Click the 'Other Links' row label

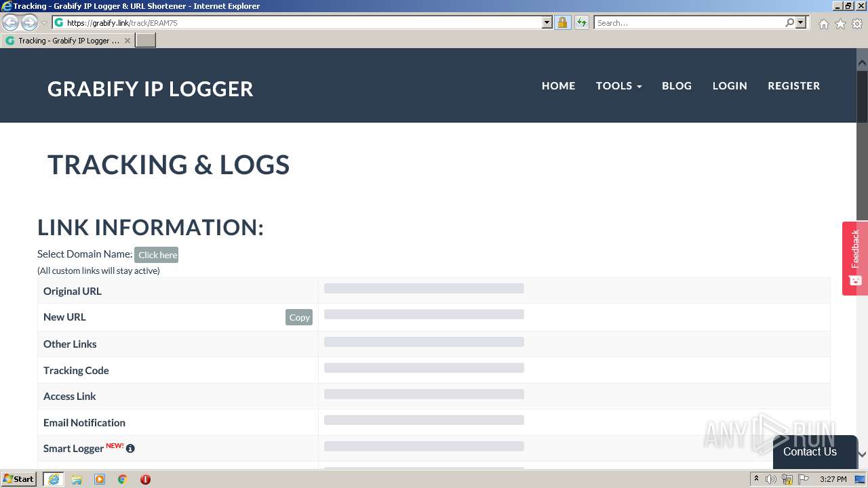[x=70, y=344]
